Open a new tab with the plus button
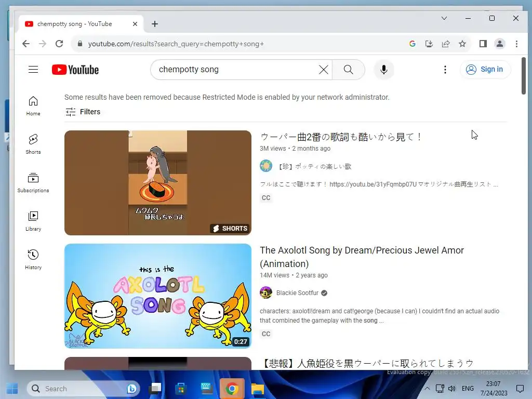 (155, 24)
